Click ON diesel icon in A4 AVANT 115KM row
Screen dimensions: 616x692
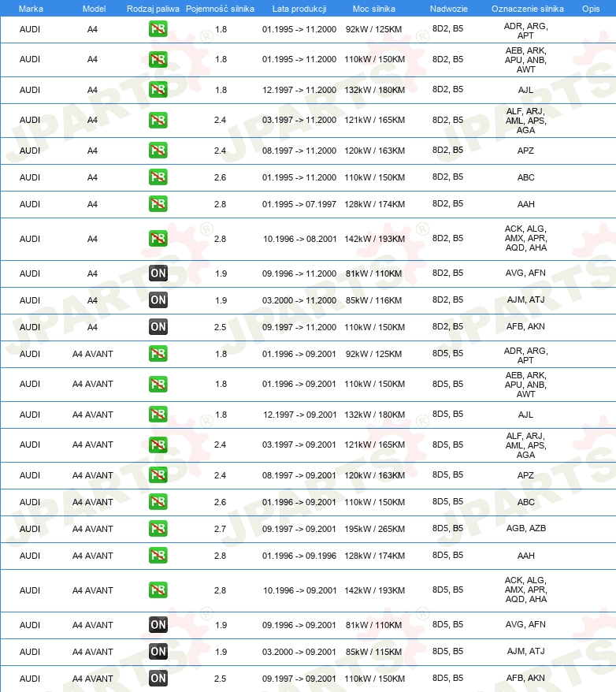coord(158,652)
